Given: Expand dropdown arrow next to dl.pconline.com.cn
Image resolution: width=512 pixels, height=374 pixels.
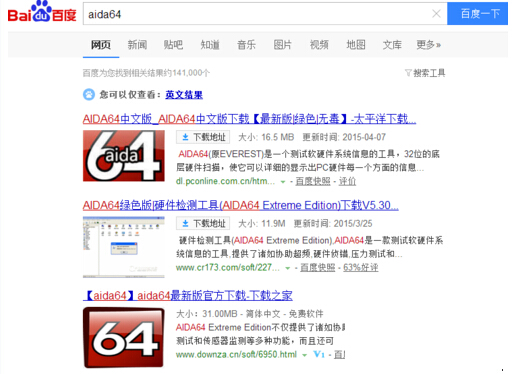Looking at the screenshot, I should pos(283,182).
